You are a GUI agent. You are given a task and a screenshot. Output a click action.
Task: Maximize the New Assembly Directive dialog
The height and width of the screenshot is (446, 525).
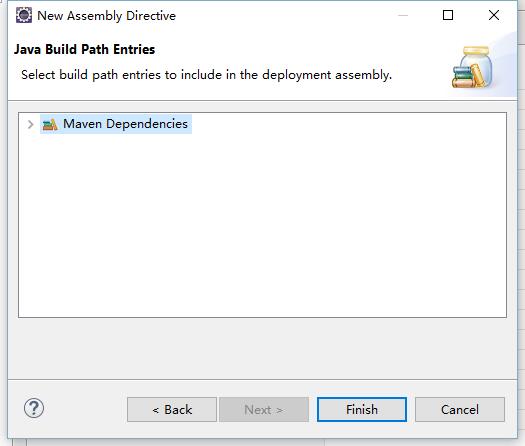[x=448, y=15]
